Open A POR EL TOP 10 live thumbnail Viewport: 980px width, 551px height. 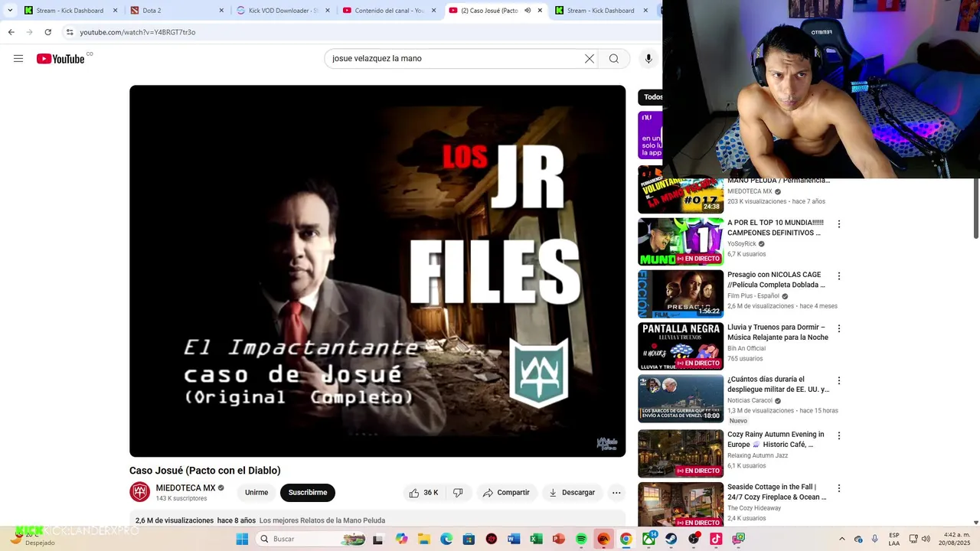[681, 242]
